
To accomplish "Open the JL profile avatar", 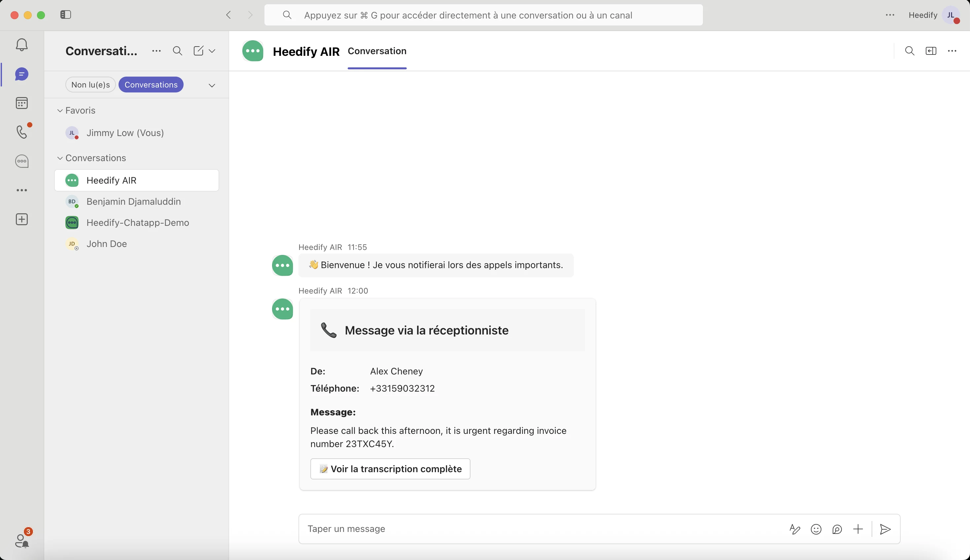I will tap(951, 15).
